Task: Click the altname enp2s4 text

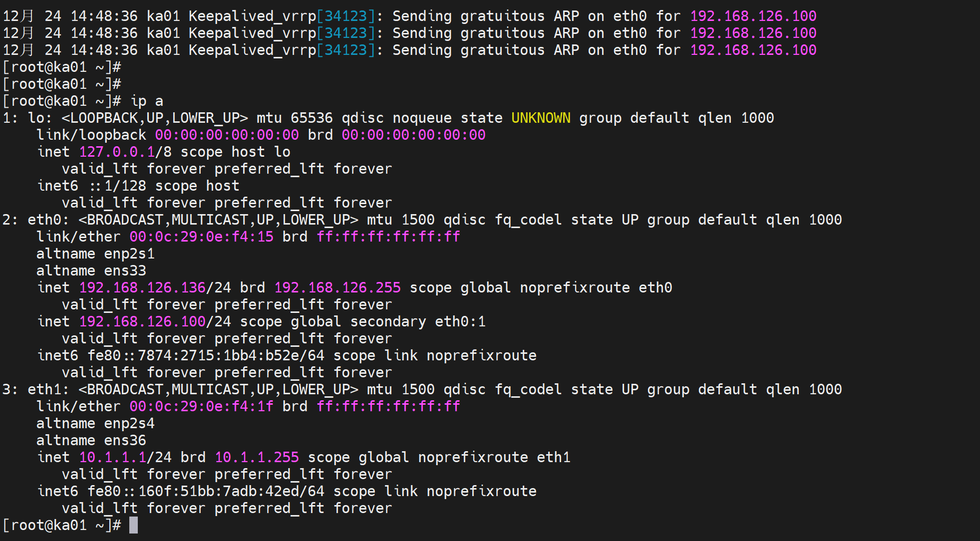Action: pos(129,424)
